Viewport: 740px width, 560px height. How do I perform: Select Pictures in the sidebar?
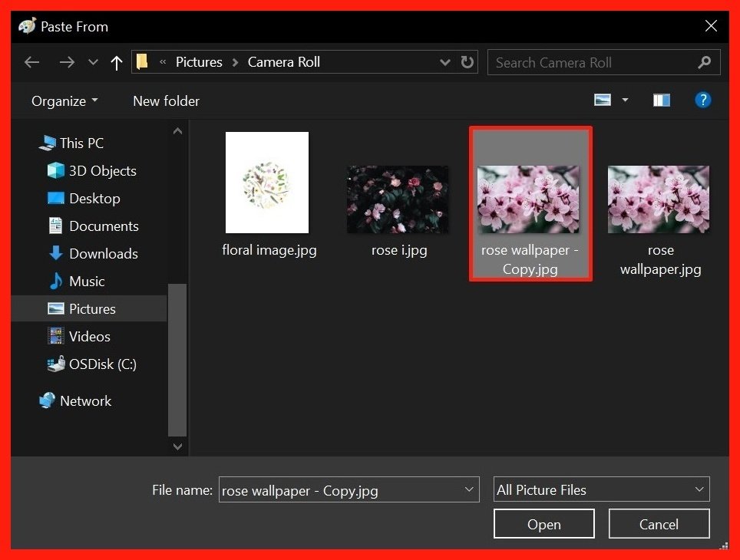click(x=94, y=308)
